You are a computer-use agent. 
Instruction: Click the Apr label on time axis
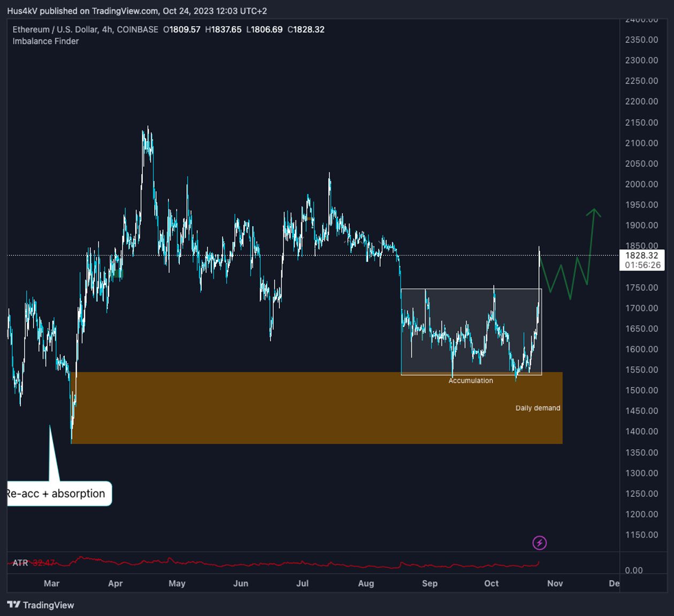tap(115, 583)
